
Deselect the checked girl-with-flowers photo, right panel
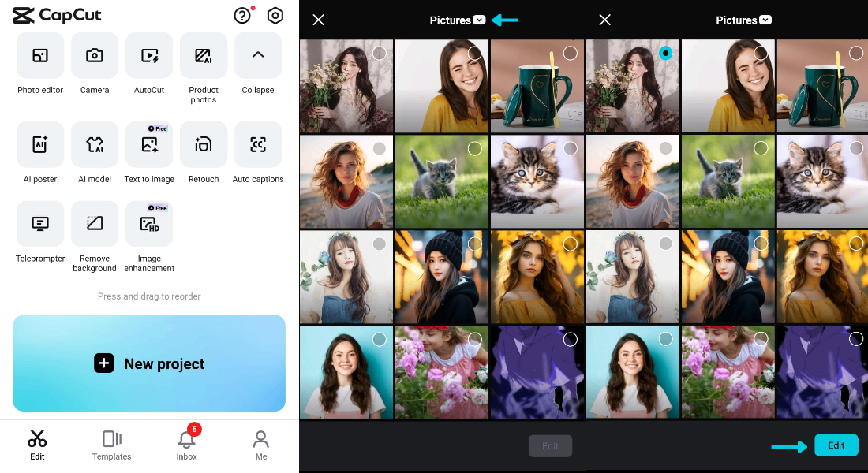click(665, 53)
